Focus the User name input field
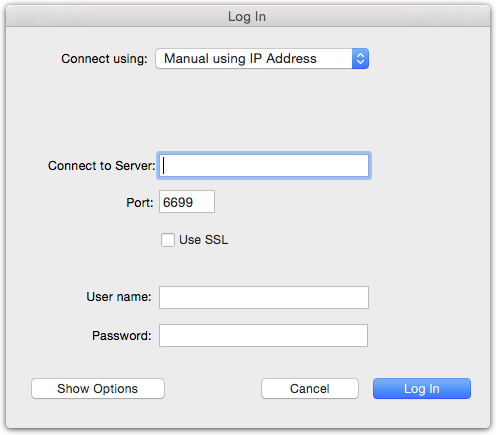Image resolution: width=496 pixels, height=435 pixels. [x=264, y=297]
